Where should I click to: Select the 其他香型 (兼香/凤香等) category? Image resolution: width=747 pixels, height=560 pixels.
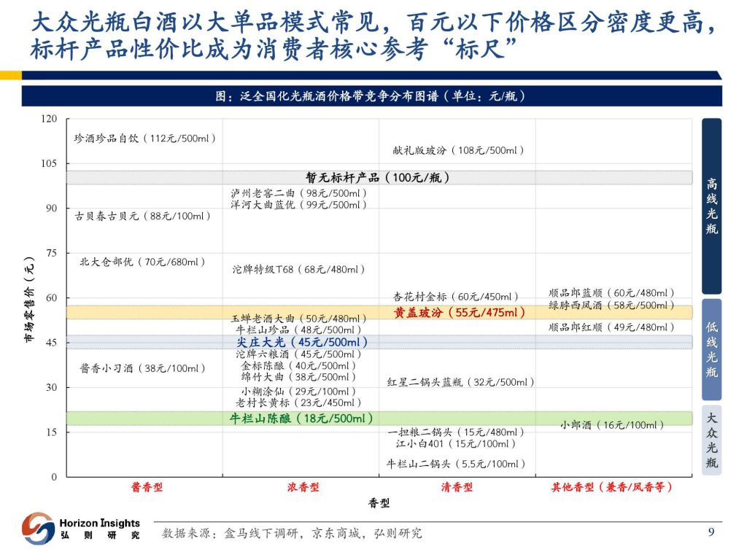point(612,487)
